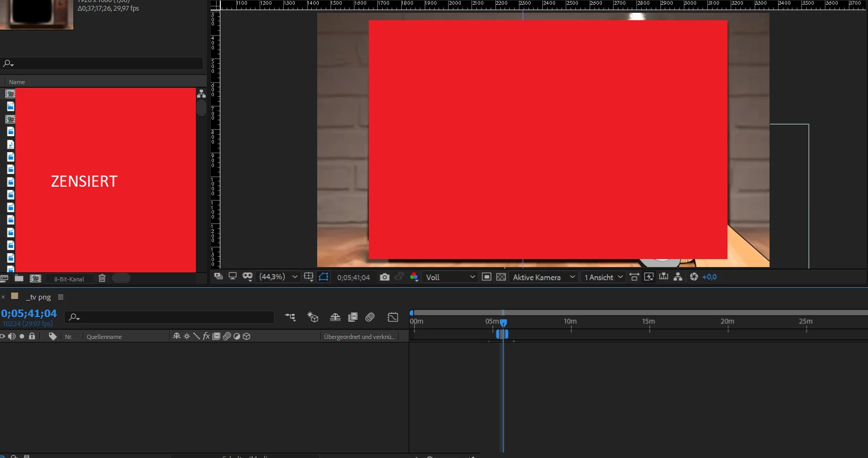
Task: Click the reset exposure icon
Action: 693,277
